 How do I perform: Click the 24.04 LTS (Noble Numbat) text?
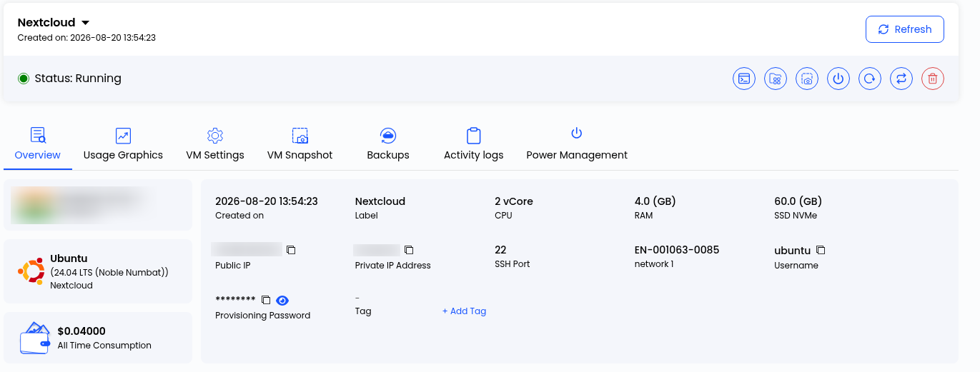click(109, 273)
